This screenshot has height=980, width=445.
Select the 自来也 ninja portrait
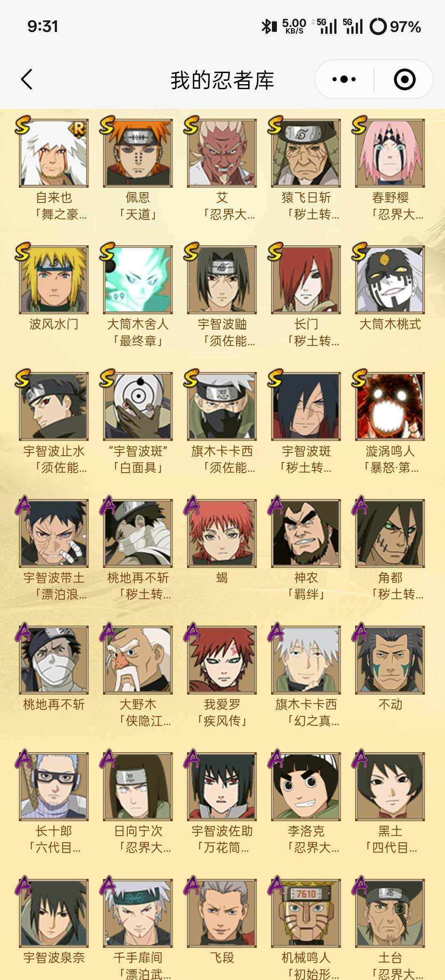pyautogui.click(x=54, y=153)
